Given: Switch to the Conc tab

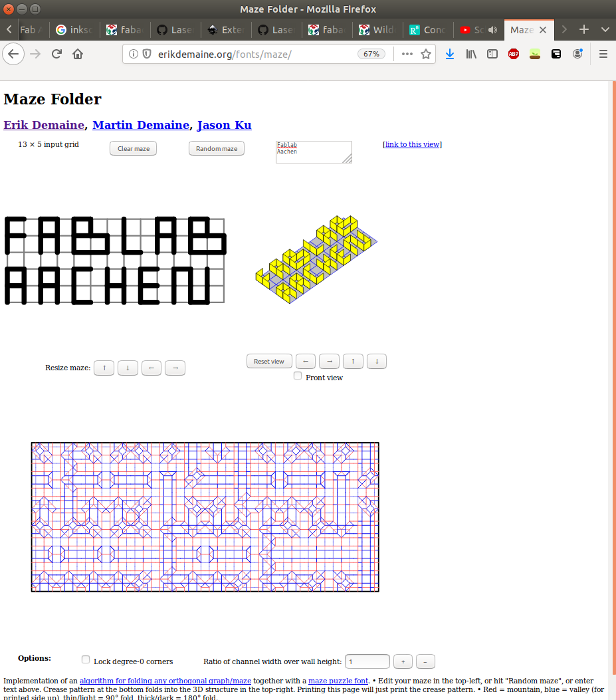Looking at the screenshot, I should coord(429,30).
